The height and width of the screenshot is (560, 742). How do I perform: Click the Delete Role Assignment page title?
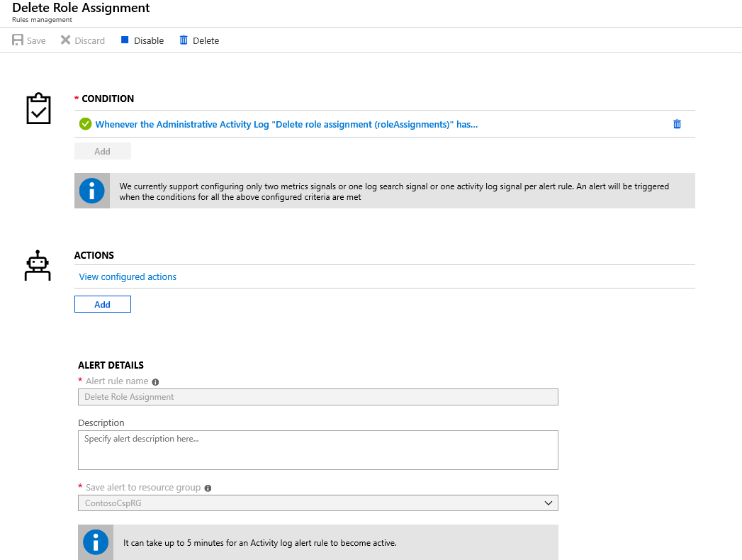(81, 8)
